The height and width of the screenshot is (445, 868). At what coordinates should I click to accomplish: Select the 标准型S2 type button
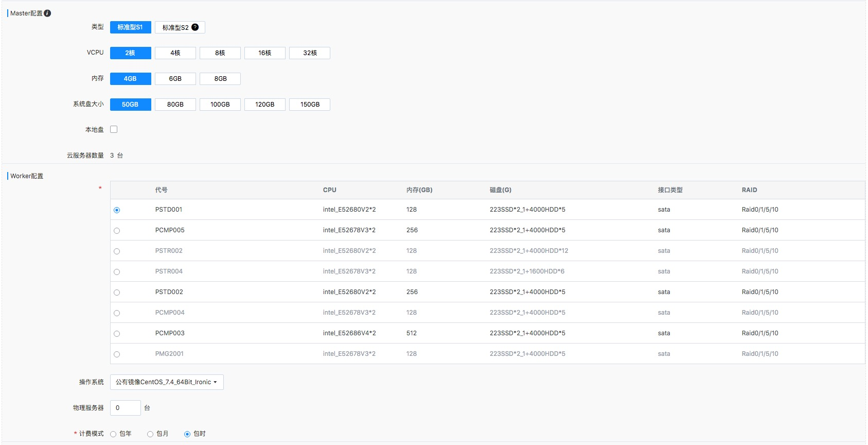coord(180,27)
